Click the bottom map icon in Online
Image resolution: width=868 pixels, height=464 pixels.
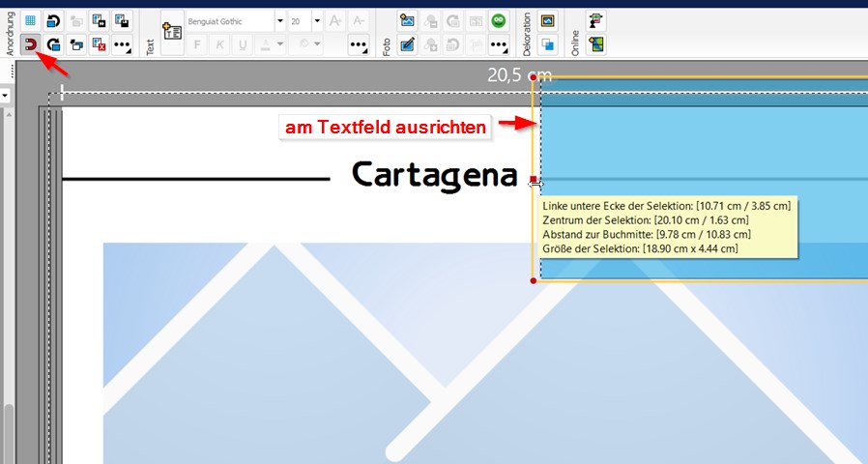596,44
